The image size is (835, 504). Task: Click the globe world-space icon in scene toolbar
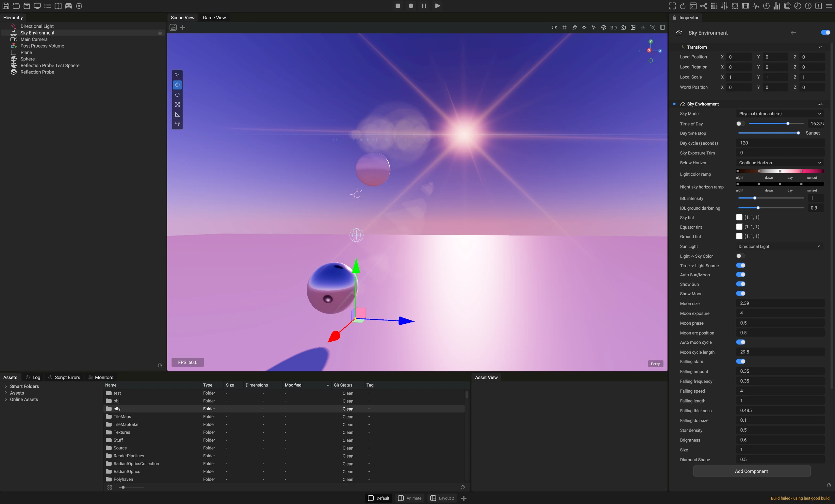click(603, 27)
